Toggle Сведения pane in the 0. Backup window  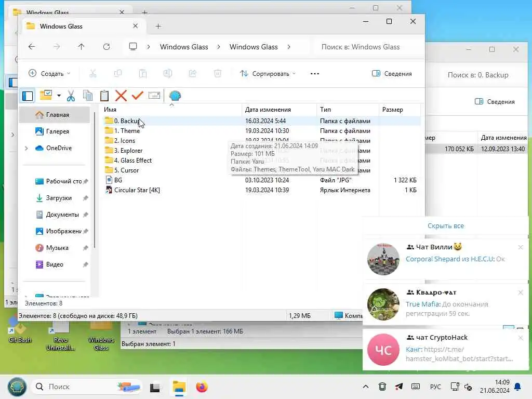495,102
